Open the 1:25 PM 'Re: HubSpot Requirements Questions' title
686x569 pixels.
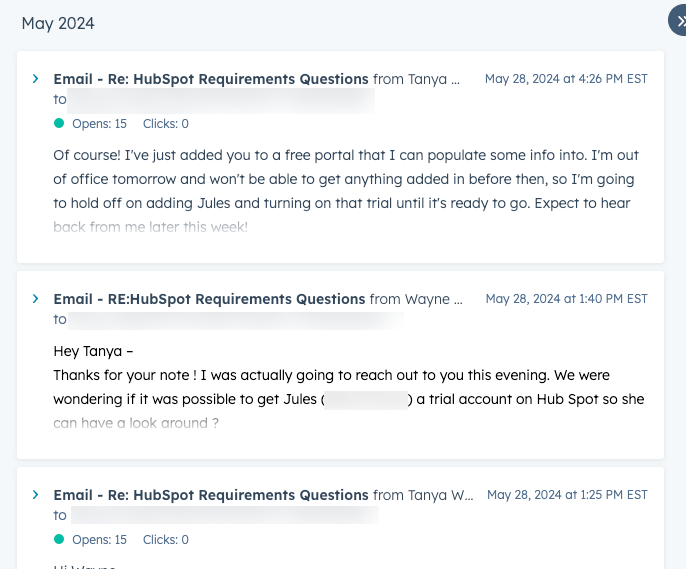pyautogui.click(x=211, y=495)
